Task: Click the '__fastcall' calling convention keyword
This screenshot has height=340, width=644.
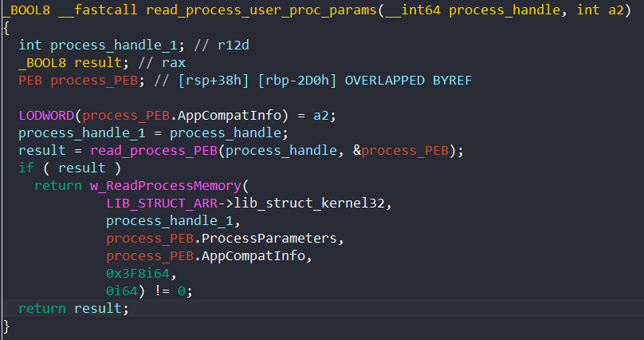Action: (x=98, y=10)
